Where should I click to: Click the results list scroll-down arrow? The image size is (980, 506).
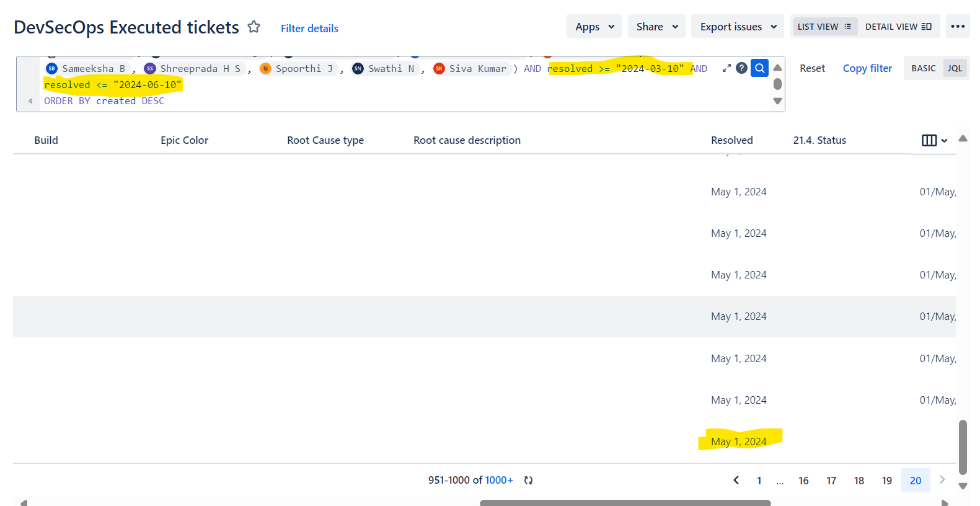[x=963, y=486]
